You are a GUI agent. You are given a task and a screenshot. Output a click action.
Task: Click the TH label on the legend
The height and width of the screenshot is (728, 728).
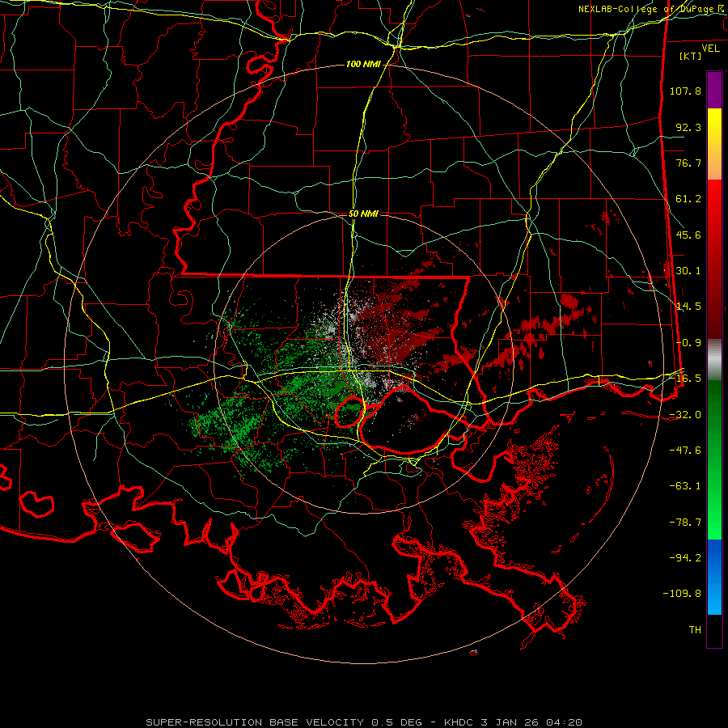click(695, 630)
